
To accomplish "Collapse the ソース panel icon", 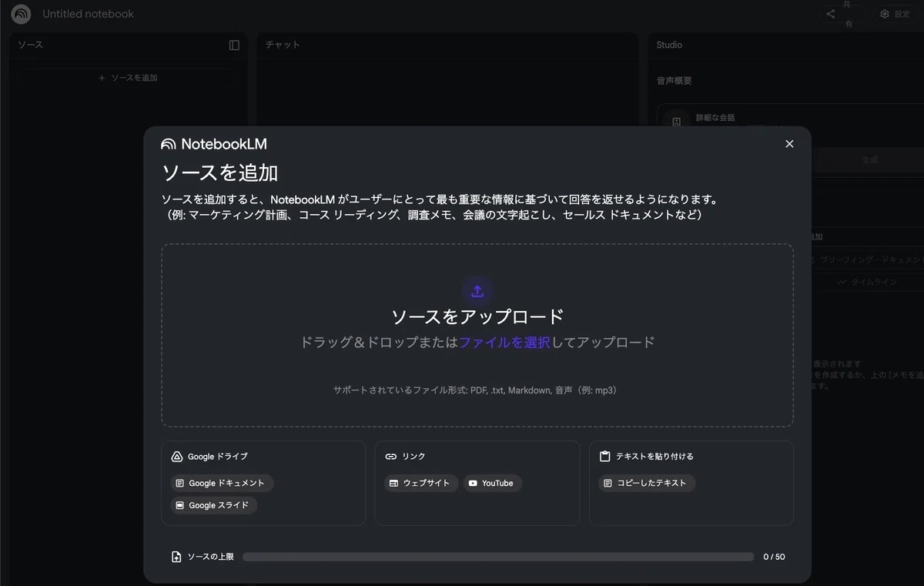I will point(234,45).
